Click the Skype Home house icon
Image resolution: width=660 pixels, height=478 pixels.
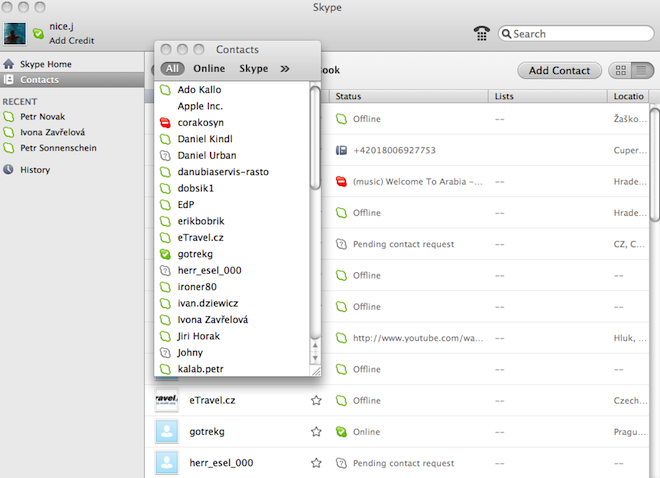[x=9, y=64]
